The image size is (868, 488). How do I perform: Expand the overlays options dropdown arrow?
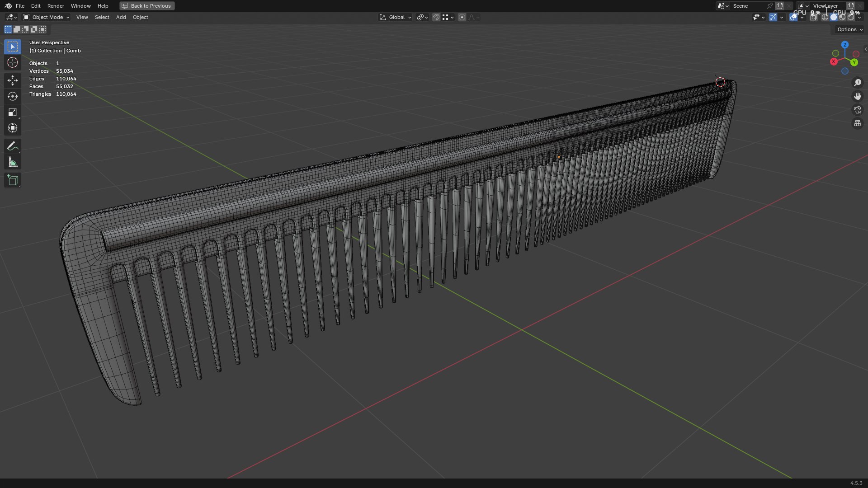(x=802, y=17)
